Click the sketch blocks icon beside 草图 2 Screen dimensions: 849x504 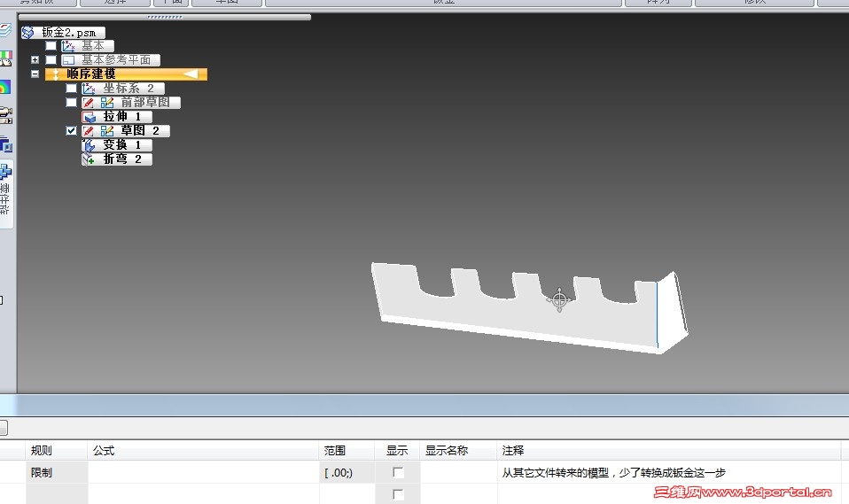[106, 130]
